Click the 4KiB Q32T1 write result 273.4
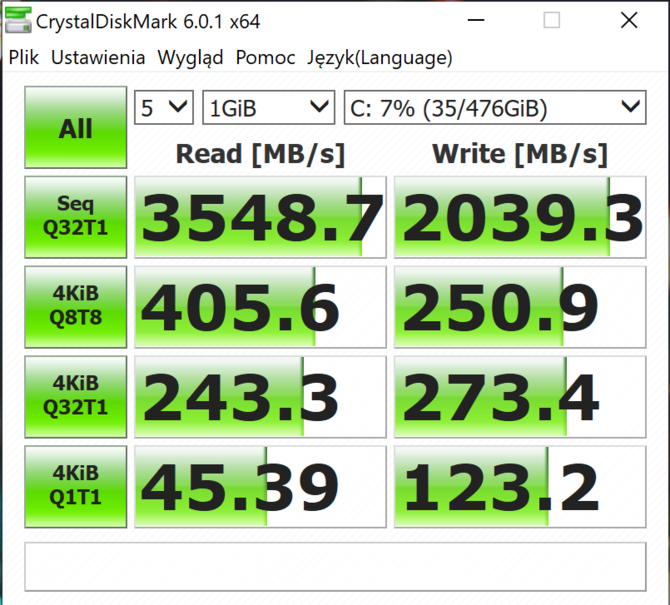The width and height of the screenshot is (670, 605). tap(520, 397)
